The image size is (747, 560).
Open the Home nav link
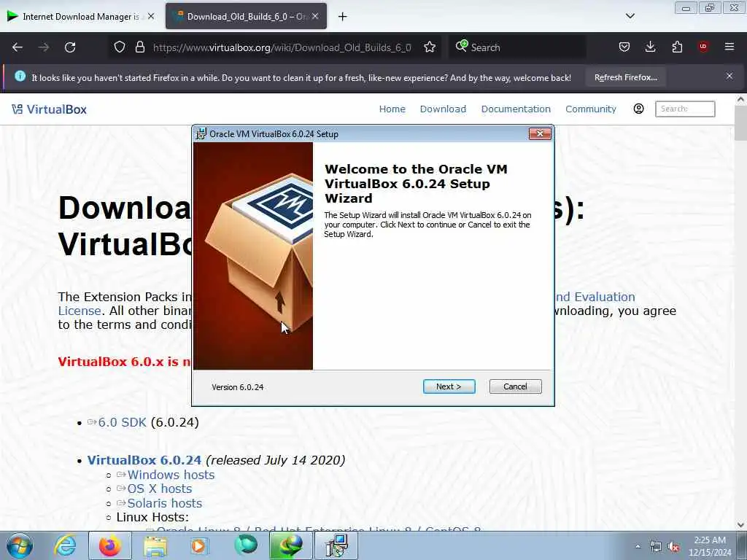pos(392,109)
